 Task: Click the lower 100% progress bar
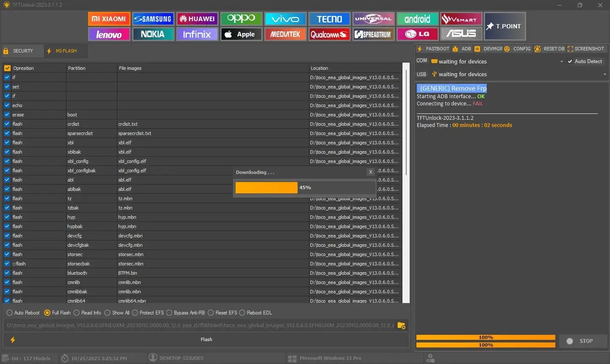[485, 345]
